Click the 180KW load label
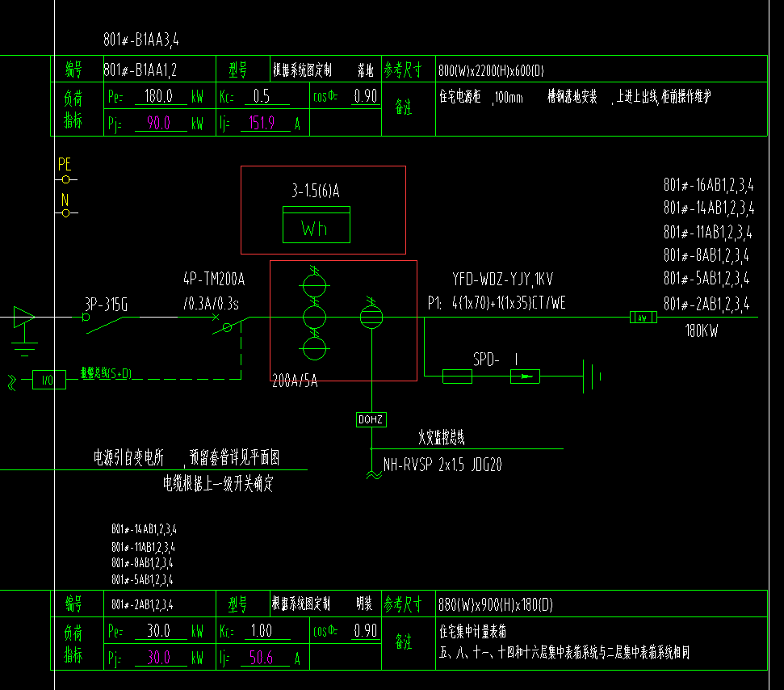This screenshot has height=690, width=784. [x=702, y=330]
